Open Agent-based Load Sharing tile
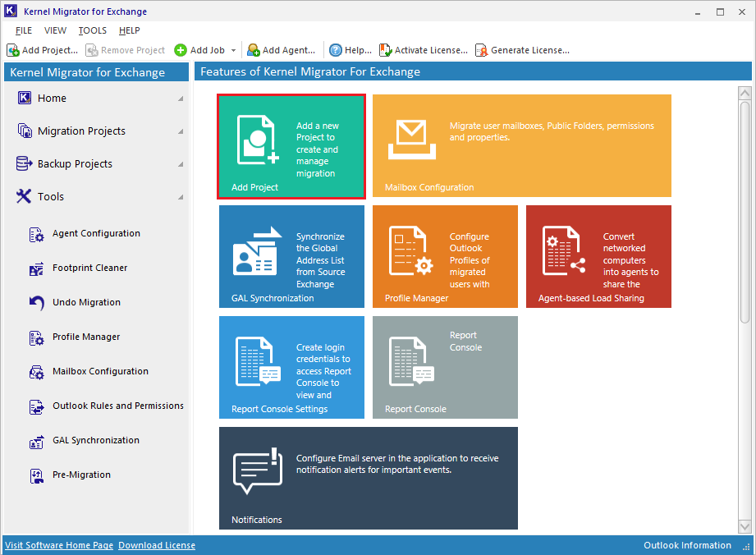756x555 pixels. 598,256
